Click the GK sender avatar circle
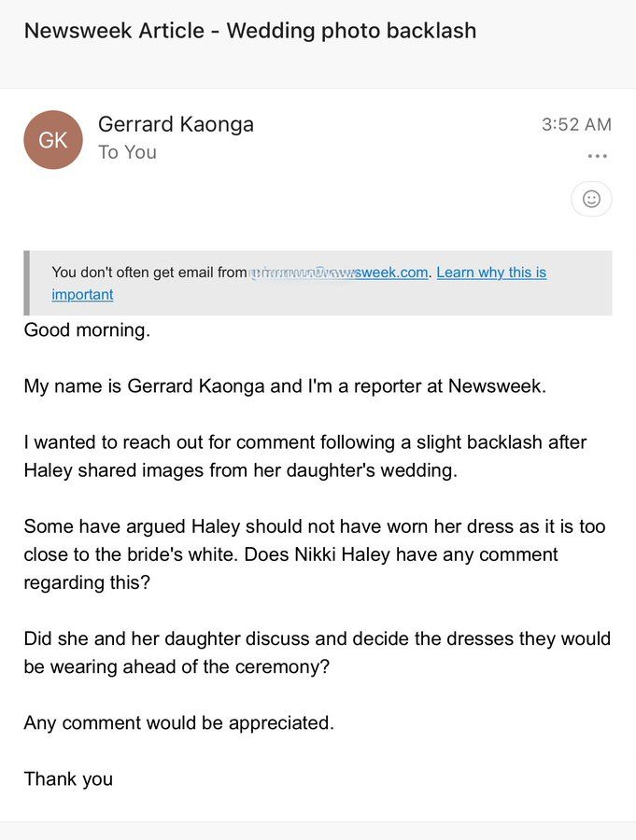This screenshot has width=636, height=840. point(53,140)
